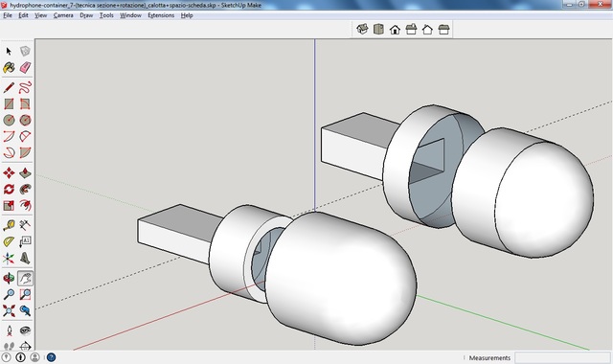Screen dimensions: 613x364
Task: Open the File menu
Action: (x=8, y=15)
